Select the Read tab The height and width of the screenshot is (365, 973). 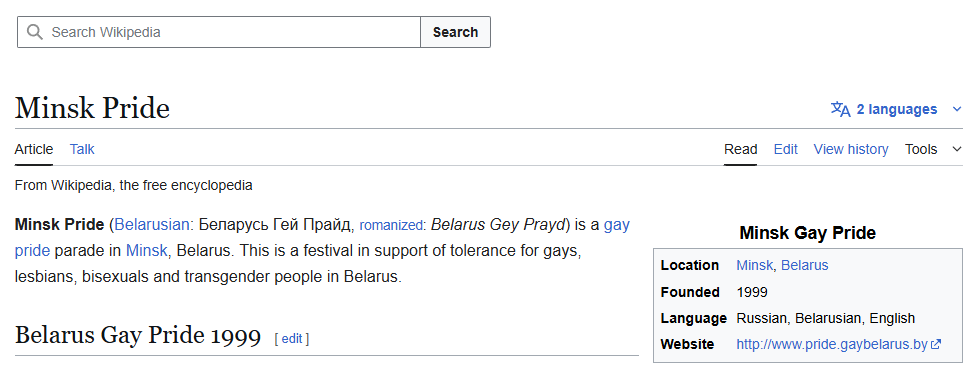pos(740,149)
